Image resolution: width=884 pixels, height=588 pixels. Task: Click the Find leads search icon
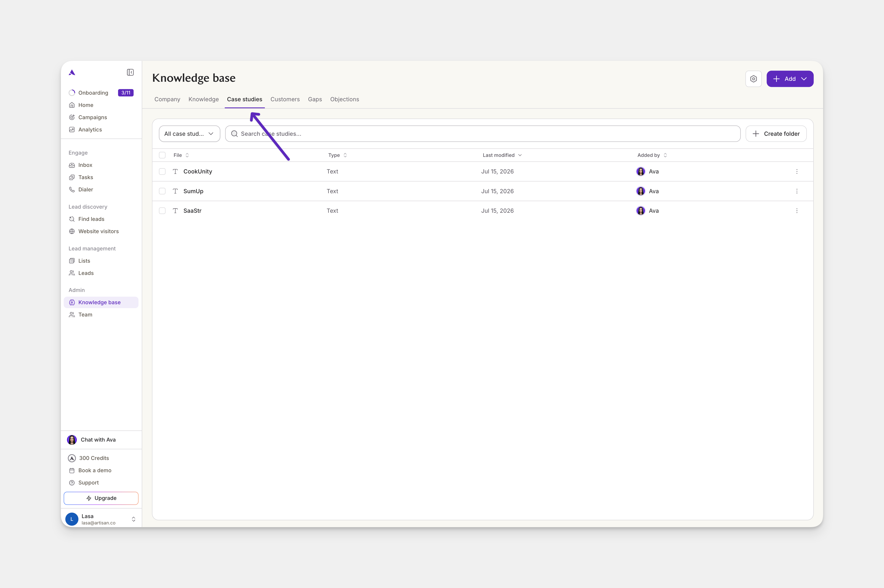coord(72,219)
